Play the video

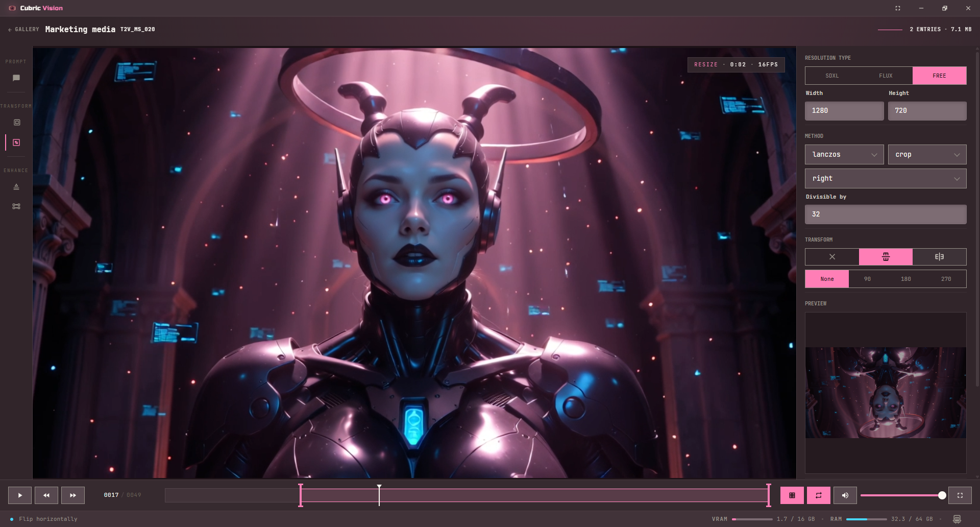(20, 495)
